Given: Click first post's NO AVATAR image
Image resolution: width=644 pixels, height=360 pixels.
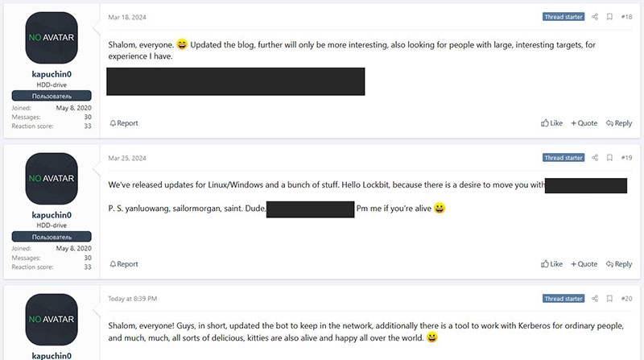Looking at the screenshot, I should click(x=52, y=37).
